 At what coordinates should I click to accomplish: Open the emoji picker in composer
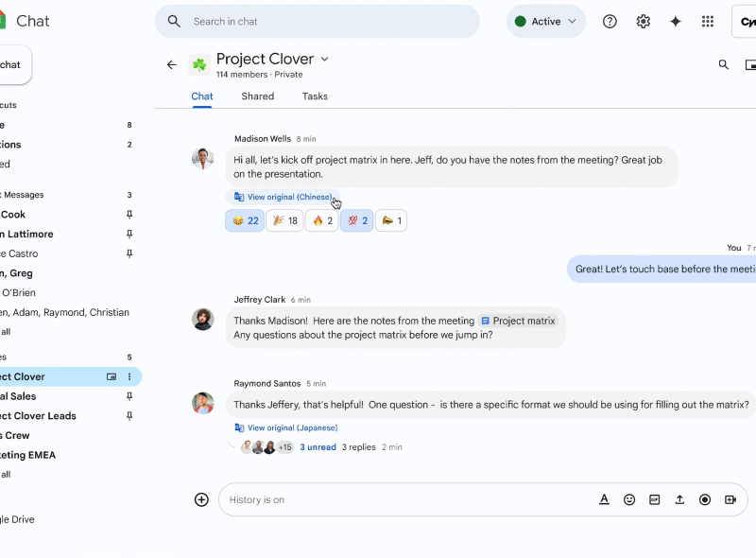pyautogui.click(x=629, y=499)
